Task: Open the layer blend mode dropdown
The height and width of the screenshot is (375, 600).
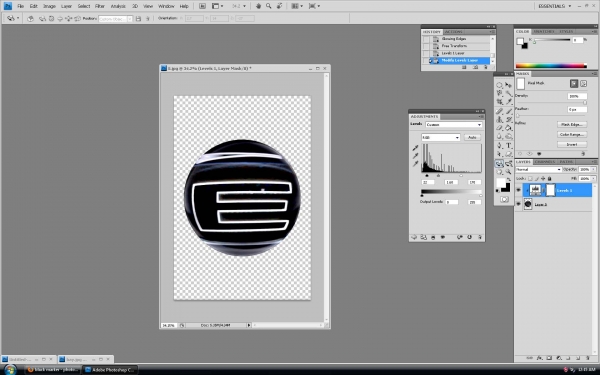Action: tap(538, 170)
